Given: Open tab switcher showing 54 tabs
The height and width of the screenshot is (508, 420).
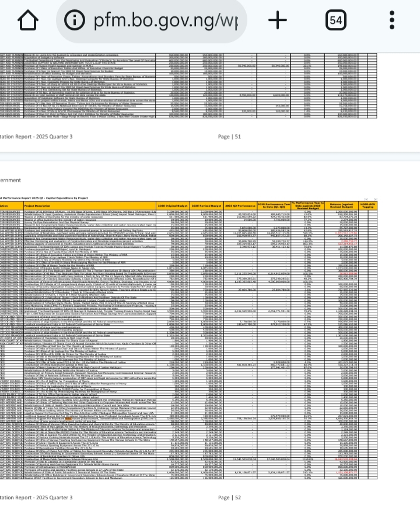Looking at the screenshot, I should pos(335,20).
